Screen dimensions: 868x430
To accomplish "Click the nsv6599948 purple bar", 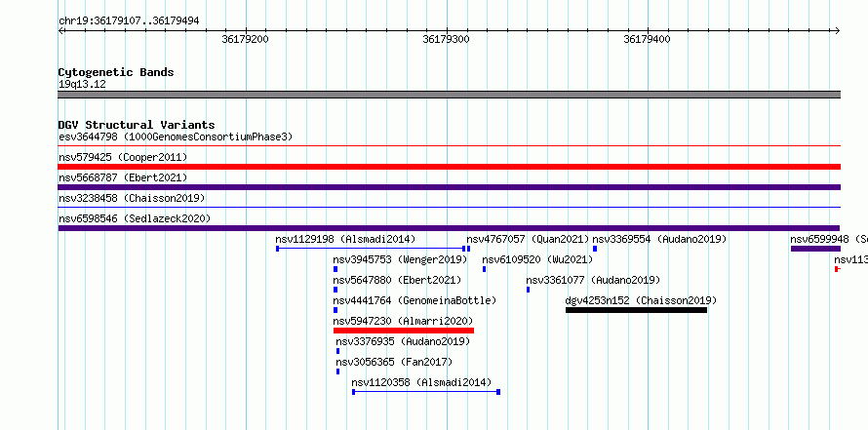I will point(815,249).
